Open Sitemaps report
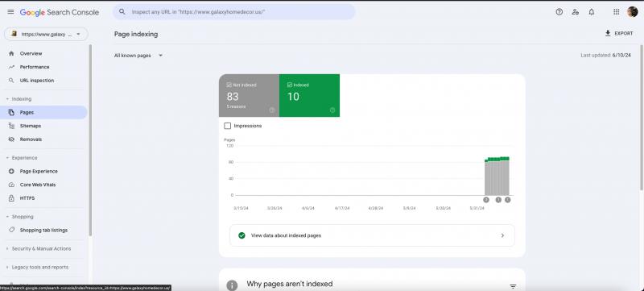Image resolution: width=644 pixels, height=291 pixels. pos(43,126)
